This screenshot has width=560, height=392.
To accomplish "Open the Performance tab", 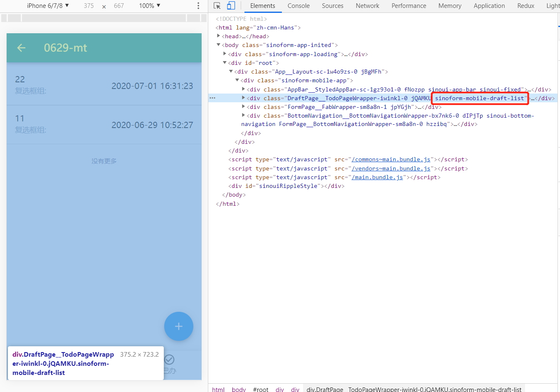I will (x=409, y=6).
